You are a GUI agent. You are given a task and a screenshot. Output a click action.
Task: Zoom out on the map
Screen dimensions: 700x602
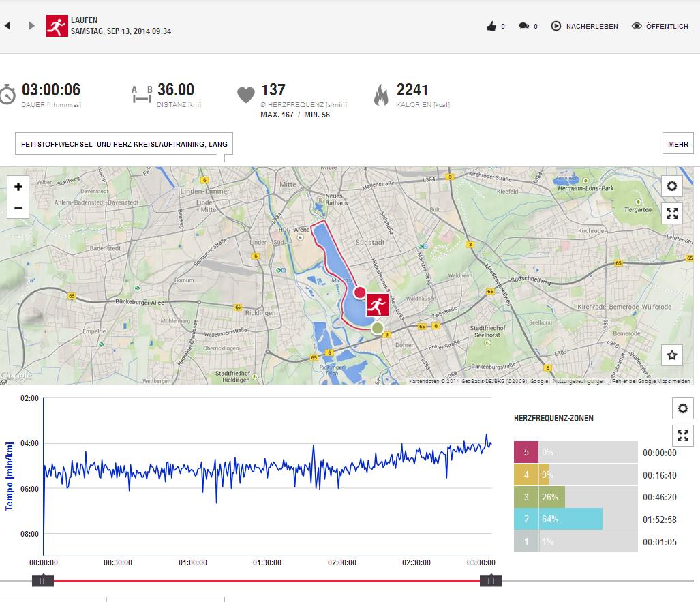(x=18, y=208)
